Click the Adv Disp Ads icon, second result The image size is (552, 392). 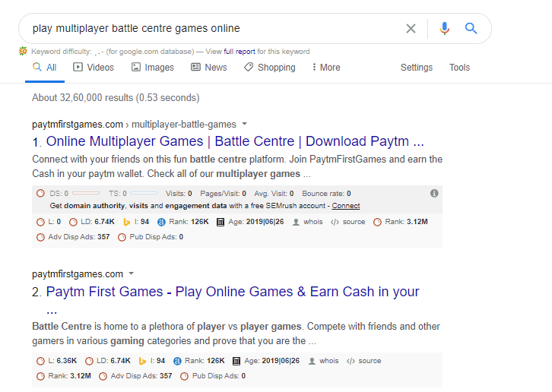(103, 376)
